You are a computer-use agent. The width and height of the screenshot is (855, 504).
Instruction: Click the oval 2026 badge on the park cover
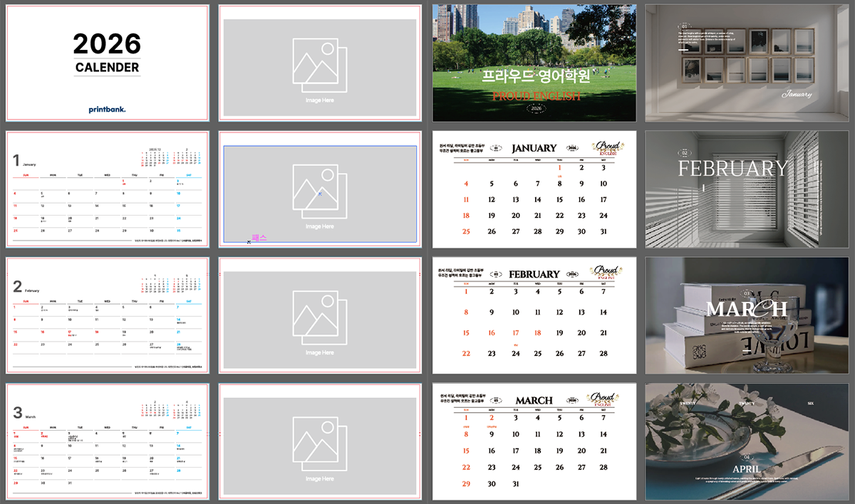pyautogui.click(x=536, y=108)
